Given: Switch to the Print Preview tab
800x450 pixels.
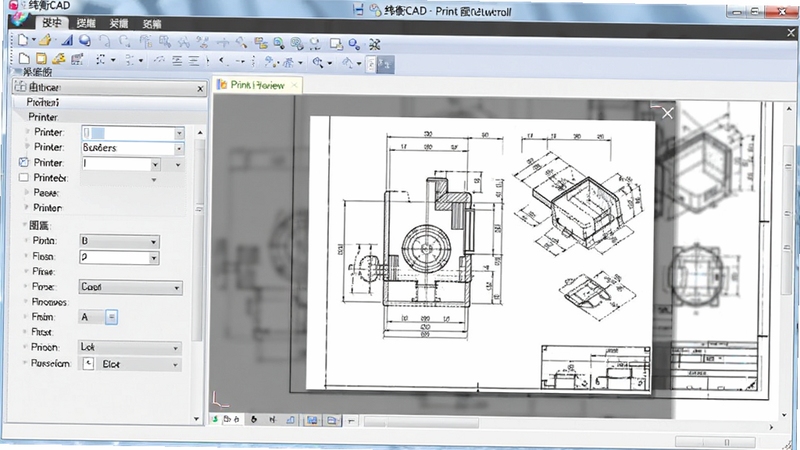Looking at the screenshot, I should [257, 85].
